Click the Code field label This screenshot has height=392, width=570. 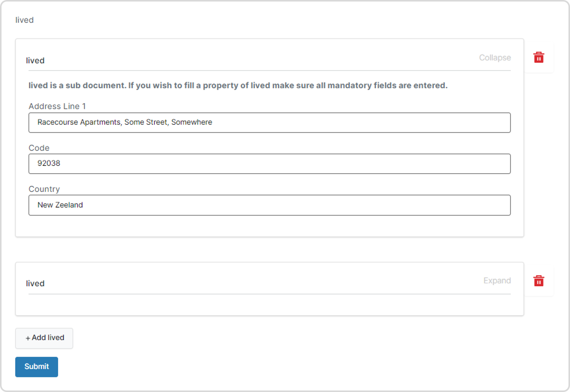click(x=39, y=148)
